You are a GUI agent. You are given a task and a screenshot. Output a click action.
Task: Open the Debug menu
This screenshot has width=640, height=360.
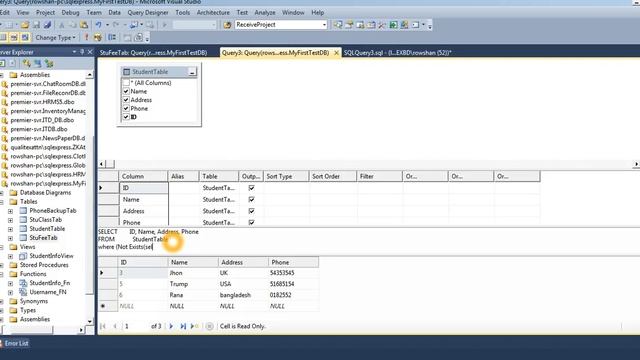(70, 13)
